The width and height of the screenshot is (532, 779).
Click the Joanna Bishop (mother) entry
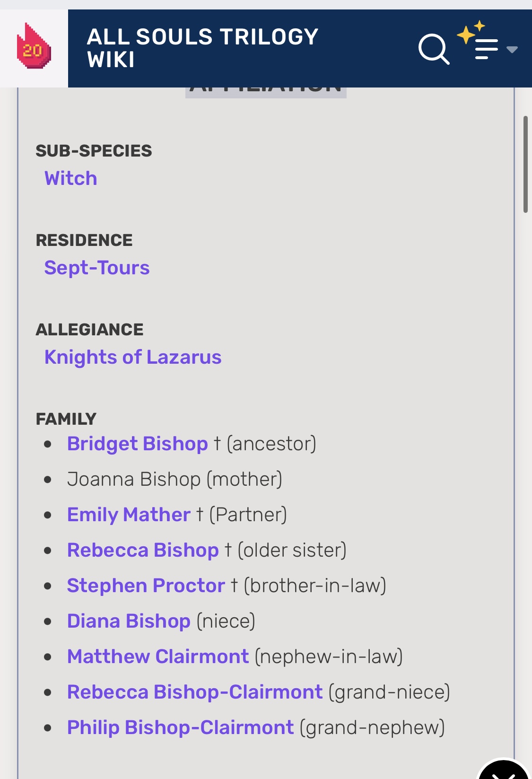(174, 479)
